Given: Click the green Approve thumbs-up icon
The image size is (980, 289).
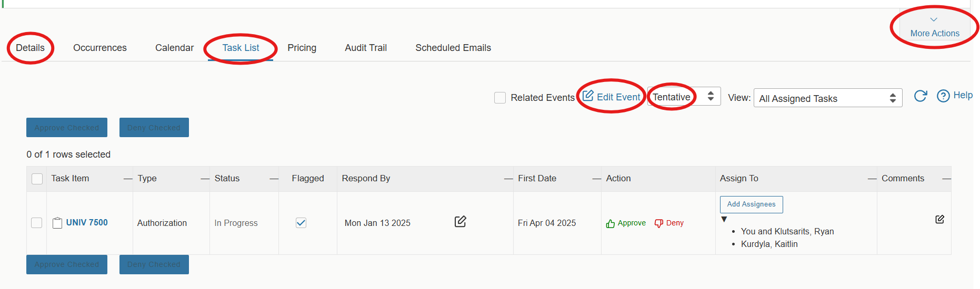Looking at the screenshot, I should (611, 224).
